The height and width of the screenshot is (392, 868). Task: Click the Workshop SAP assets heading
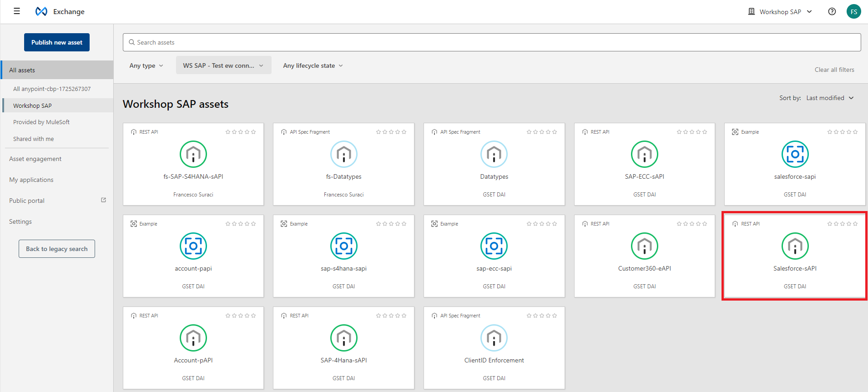click(176, 104)
